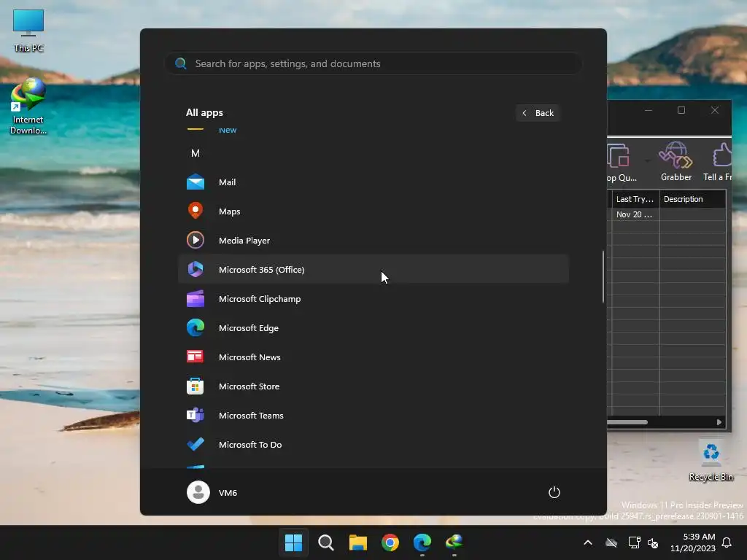Click the OneDrive cloud tray icon
The height and width of the screenshot is (560, 747).
(x=611, y=542)
